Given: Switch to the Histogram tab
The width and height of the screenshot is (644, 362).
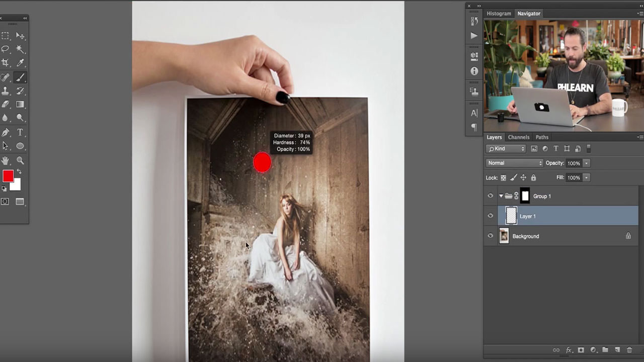Looking at the screenshot, I should (499, 14).
